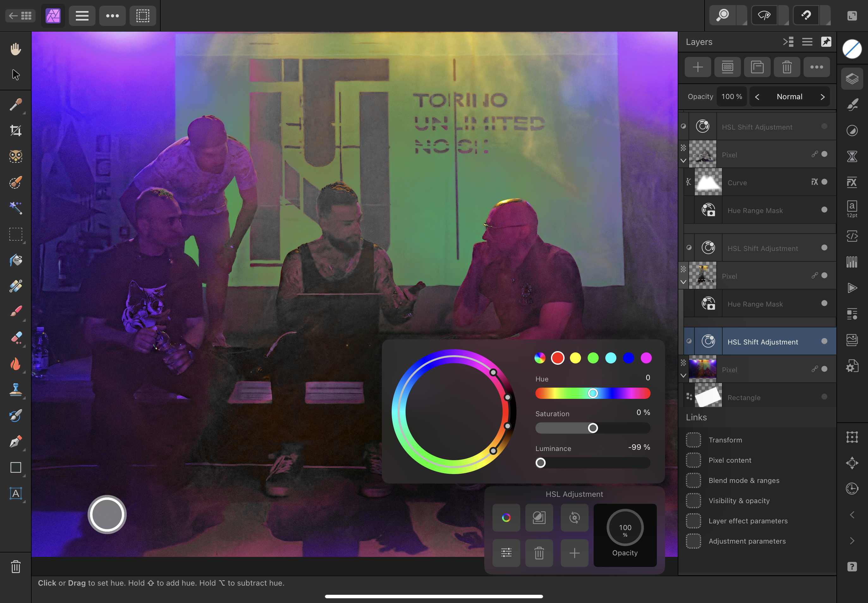Screen dimensions: 868x603
Task: Choose the Flood Fill bucket tool
Action: coord(15,260)
